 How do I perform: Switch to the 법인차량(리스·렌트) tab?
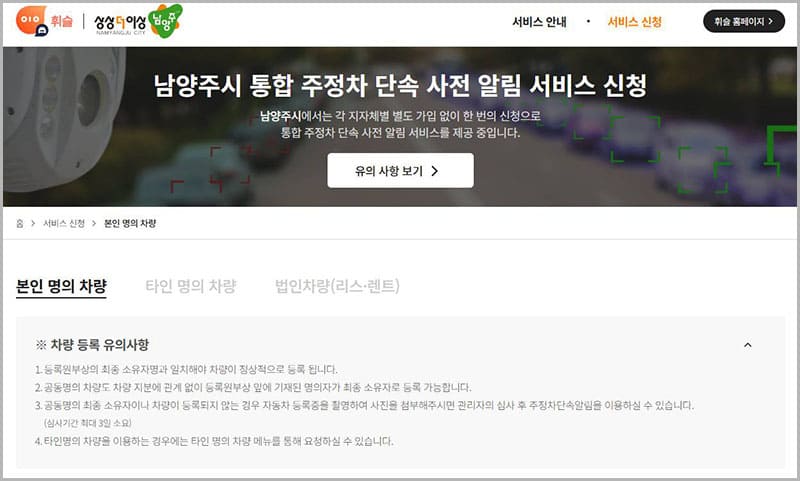tap(337, 286)
